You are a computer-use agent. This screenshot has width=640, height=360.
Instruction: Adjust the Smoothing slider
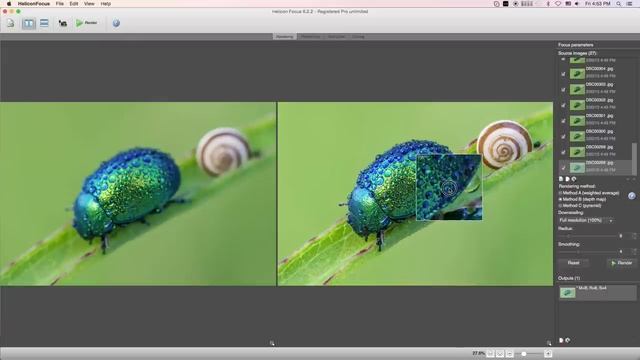click(x=587, y=252)
